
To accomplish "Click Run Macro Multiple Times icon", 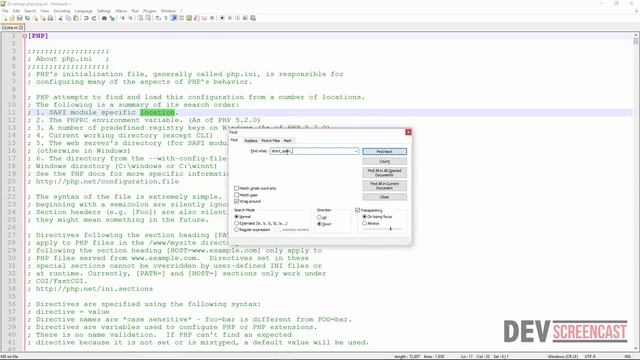I will [245, 18].
